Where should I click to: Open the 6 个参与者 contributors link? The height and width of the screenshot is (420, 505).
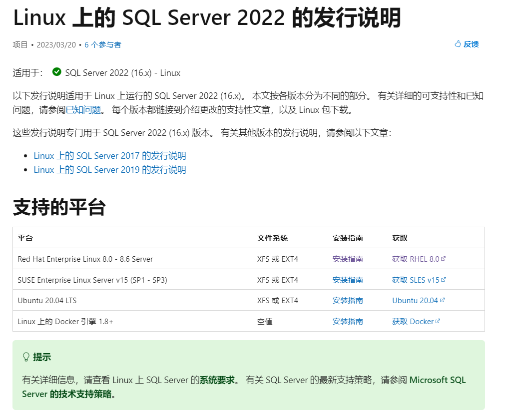pyautogui.click(x=103, y=45)
